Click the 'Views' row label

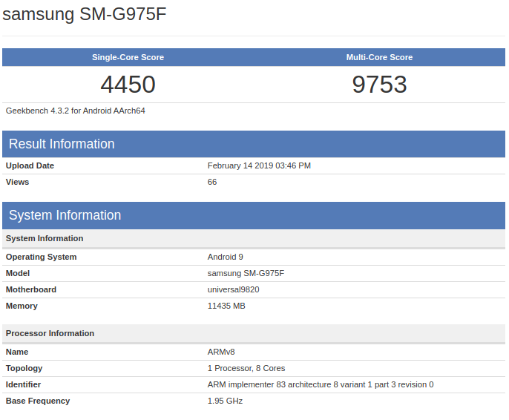17,182
